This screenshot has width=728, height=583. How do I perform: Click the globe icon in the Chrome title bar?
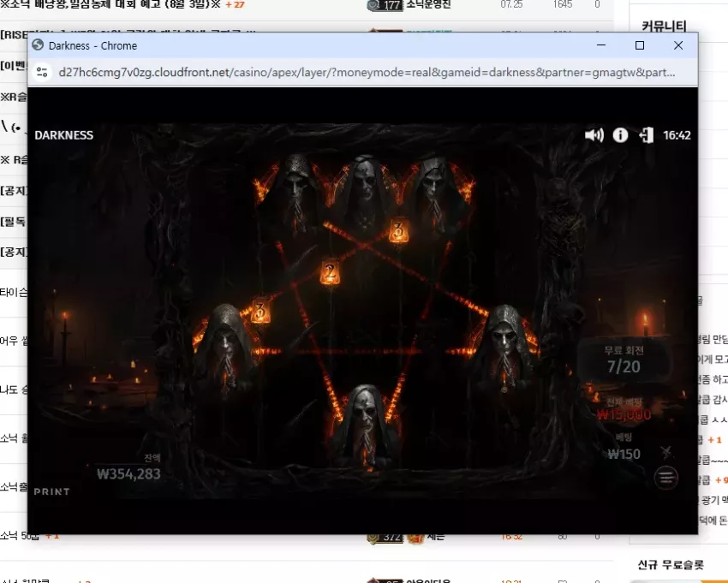(38, 45)
